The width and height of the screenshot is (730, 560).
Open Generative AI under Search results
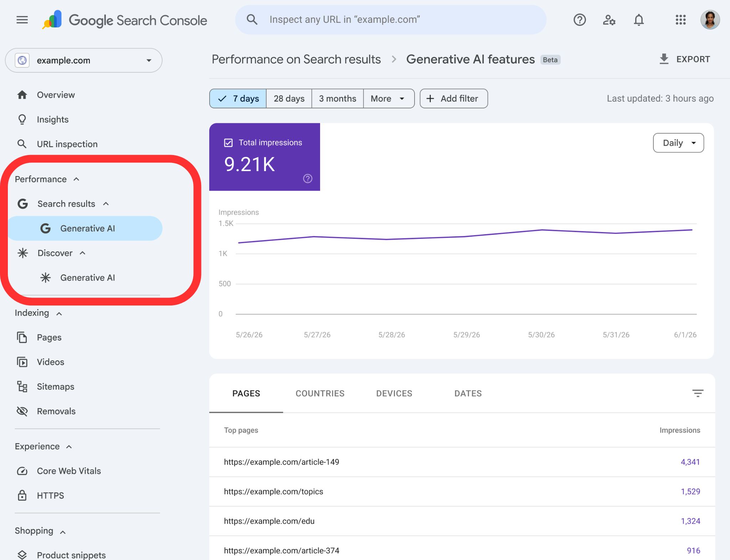tap(85, 228)
